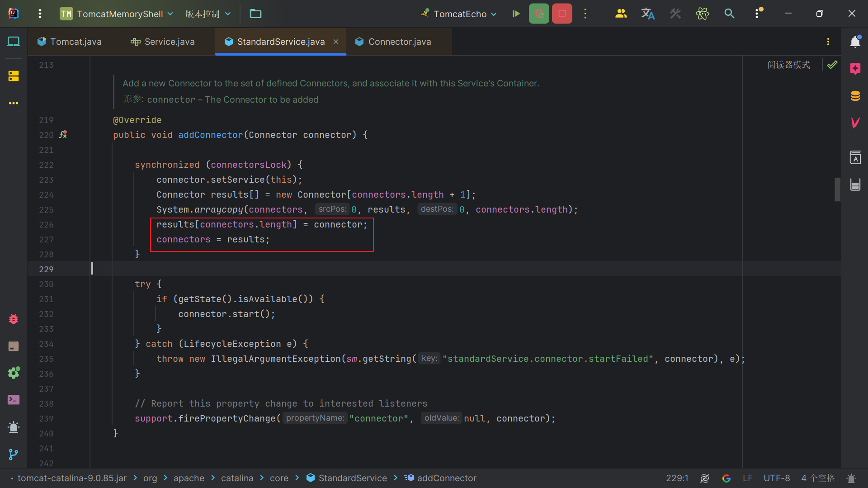The image size is (868, 488).
Task: Click the 229:1 cursor position indicator
Action: (x=677, y=478)
